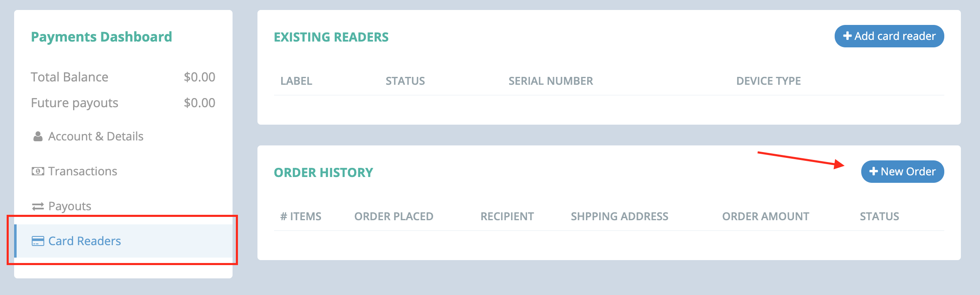Click the Total Balance amount
The height and width of the screenshot is (295, 980).
[x=200, y=76]
